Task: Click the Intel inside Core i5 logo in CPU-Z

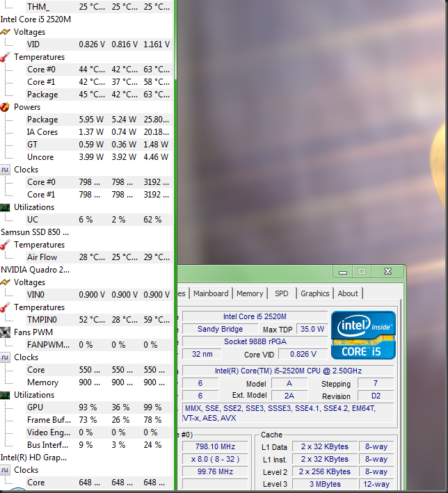Action: (x=363, y=335)
